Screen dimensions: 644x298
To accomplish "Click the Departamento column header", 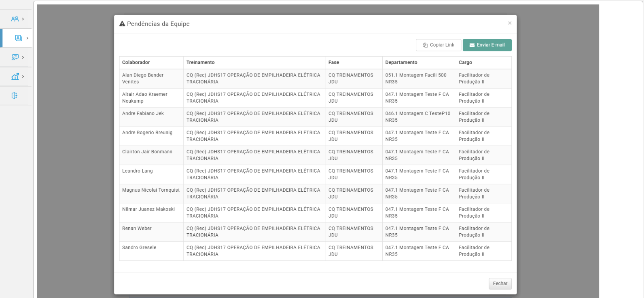I will tap(401, 62).
